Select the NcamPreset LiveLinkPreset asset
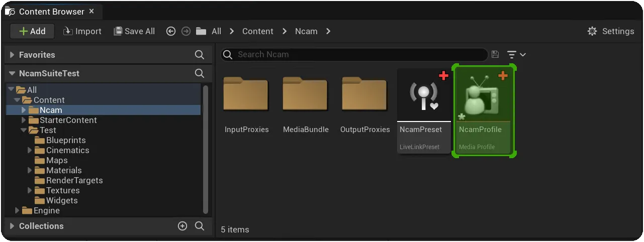644x242 pixels. [424, 111]
